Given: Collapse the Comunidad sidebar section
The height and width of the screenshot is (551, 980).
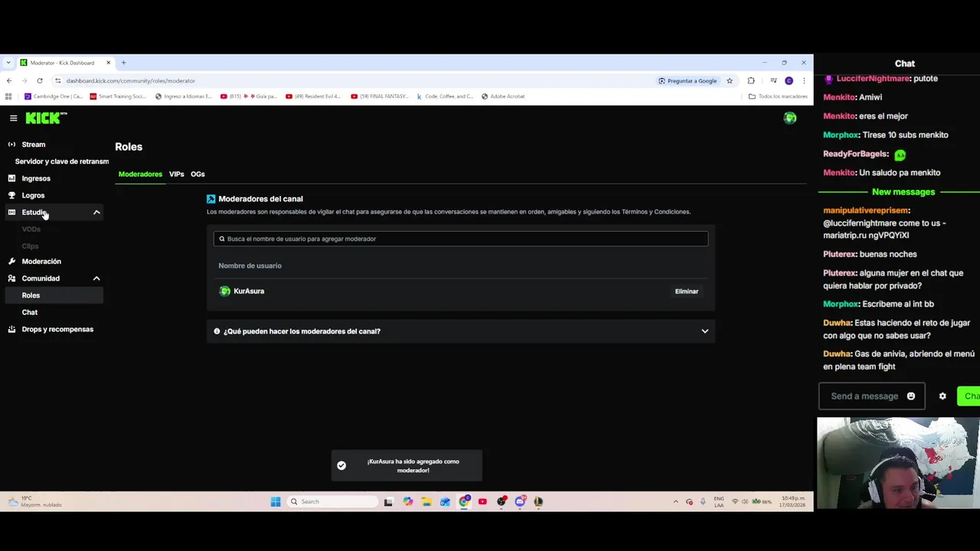Looking at the screenshot, I should coord(96,279).
